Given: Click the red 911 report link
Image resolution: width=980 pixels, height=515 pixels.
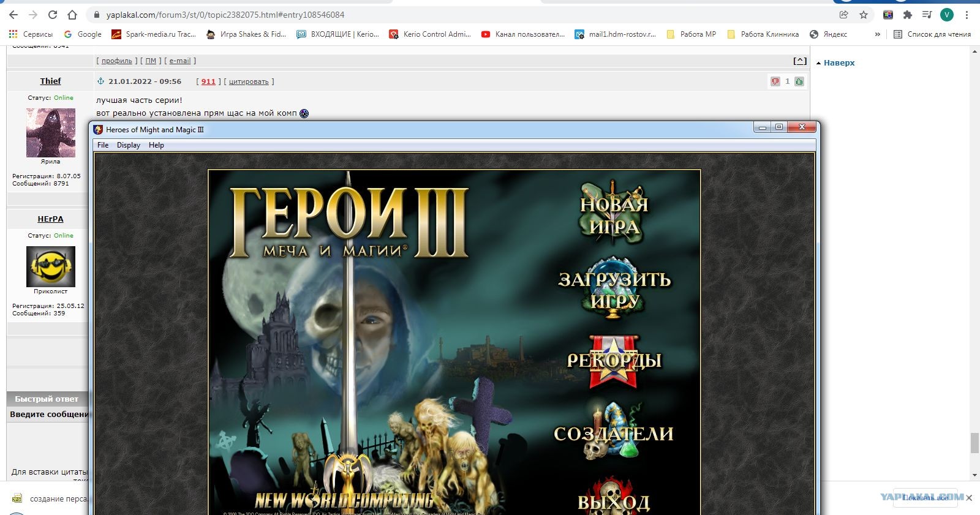Looking at the screenshot, I should pyautogui.click(x=208, y=81).
